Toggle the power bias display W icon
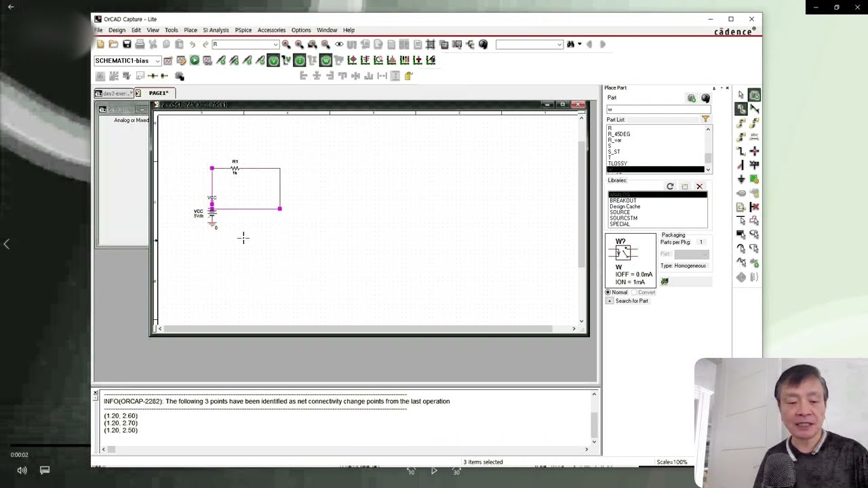Viewport: 868px width, 488px height. coord(325,60)
